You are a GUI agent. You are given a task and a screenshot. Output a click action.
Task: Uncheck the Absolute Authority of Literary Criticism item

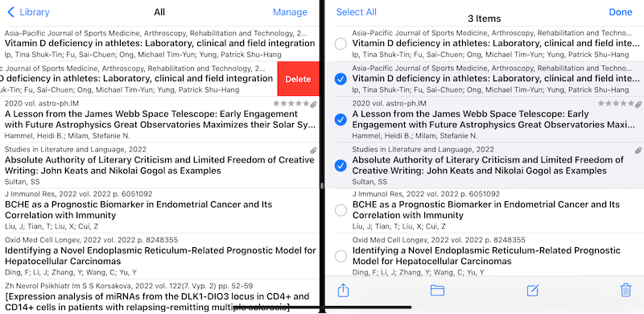tap(341, 165)
